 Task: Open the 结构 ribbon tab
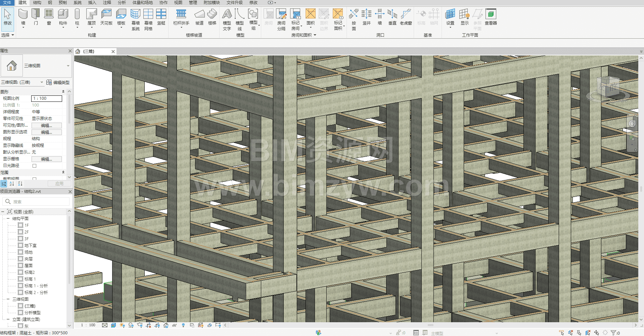[x=37, y=3]
